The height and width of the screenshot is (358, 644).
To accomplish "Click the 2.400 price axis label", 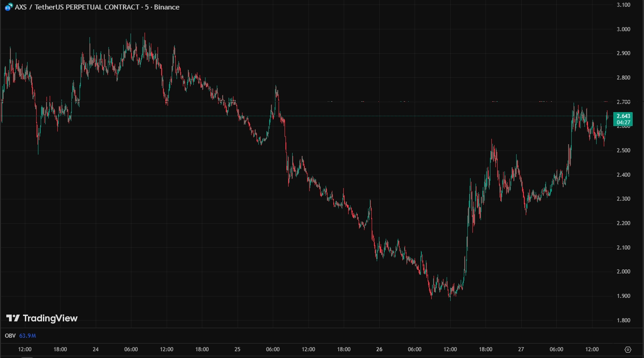I will [623, 175].
